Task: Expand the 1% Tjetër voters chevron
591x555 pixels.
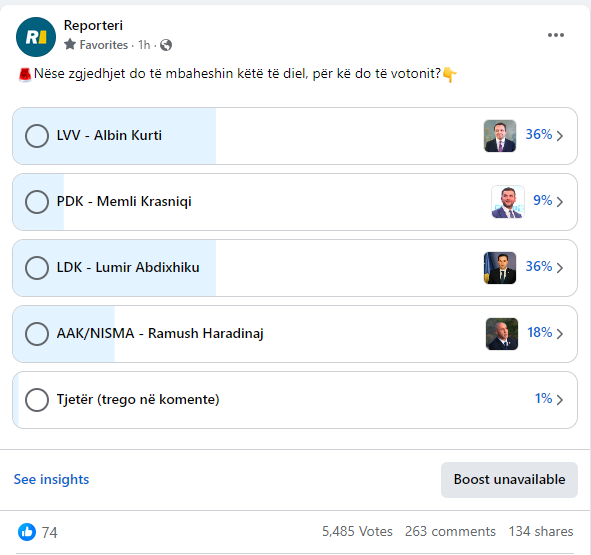Action: [x=560, y=400]
